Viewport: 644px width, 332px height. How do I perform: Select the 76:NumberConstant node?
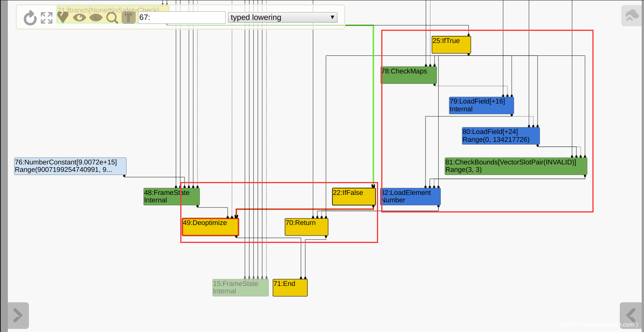click(x=70, y=166)
